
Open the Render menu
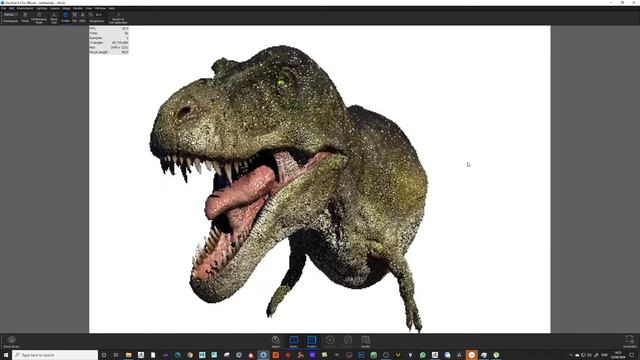pyautogui.click(x=78, y=8)
